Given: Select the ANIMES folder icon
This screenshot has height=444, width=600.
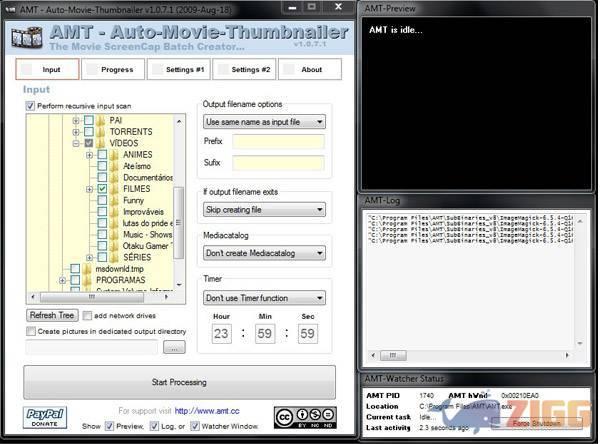Looking at the screenshot, I should pyautogui.click(x=115, y=154).
